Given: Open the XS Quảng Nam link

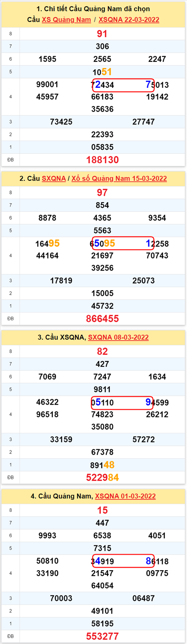Looking at the screenshot, I should tap(66, 20).
